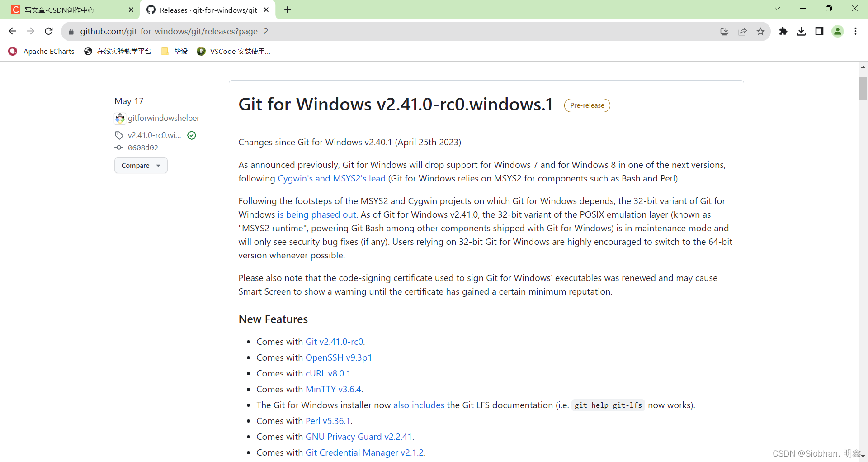868x462 pixels.
Task: Click the Pre-release label badge
Action: click(x=587, y=105)
